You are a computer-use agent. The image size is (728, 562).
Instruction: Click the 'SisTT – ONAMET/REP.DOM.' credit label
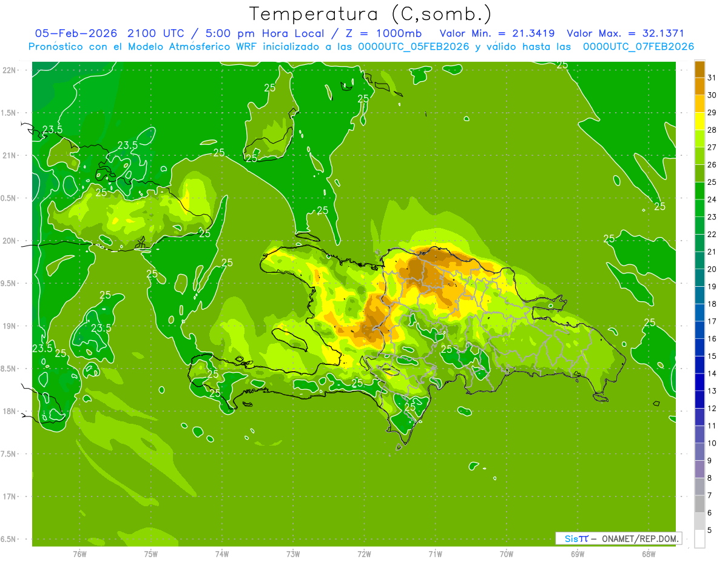coord(619,538)
